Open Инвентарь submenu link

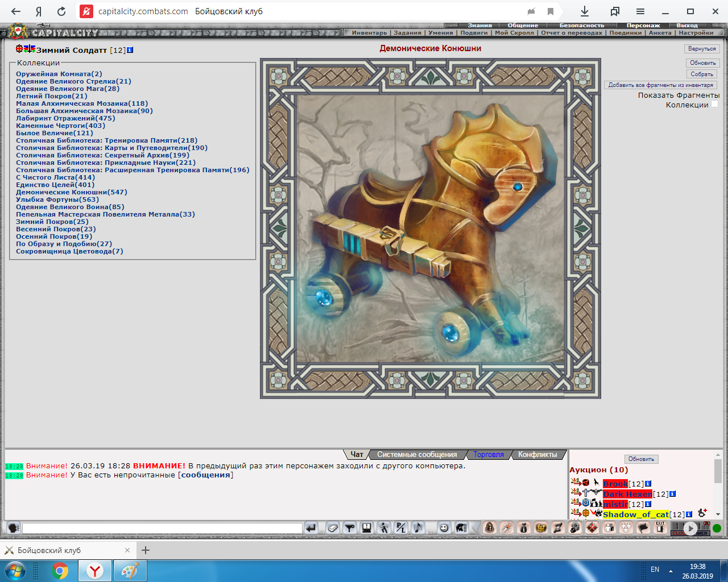[x=369, y=33]
